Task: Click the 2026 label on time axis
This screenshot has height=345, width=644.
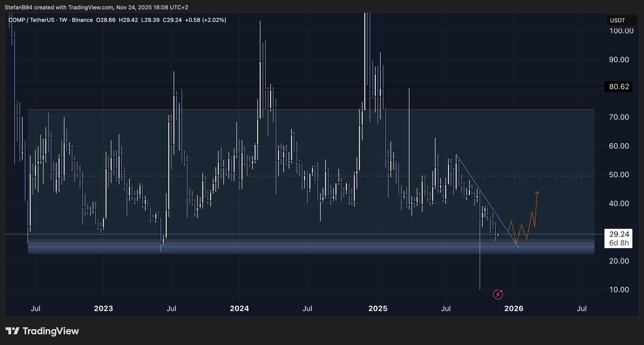Action: (514, 308)
